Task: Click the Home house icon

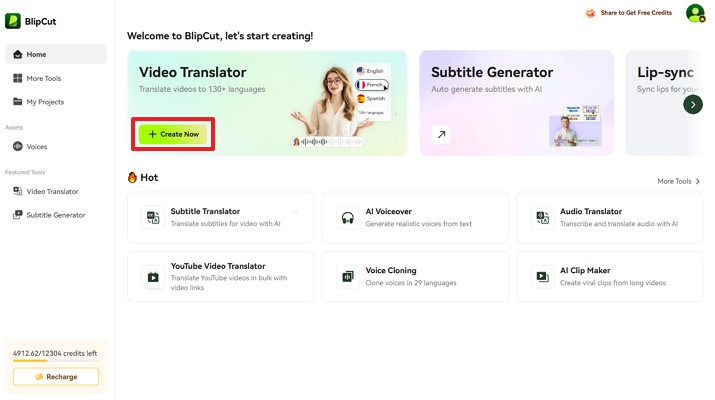Action: point(18,54)
